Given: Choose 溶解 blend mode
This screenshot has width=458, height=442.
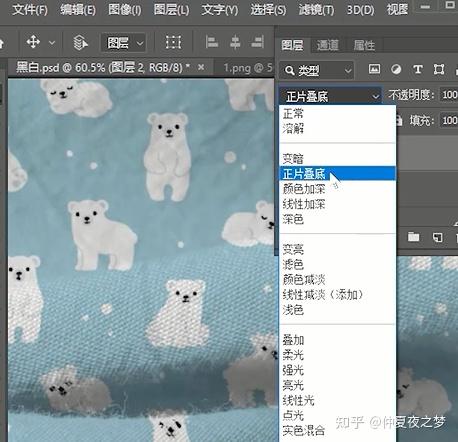Looking at the screenshot, I should [x=337, y=128].
